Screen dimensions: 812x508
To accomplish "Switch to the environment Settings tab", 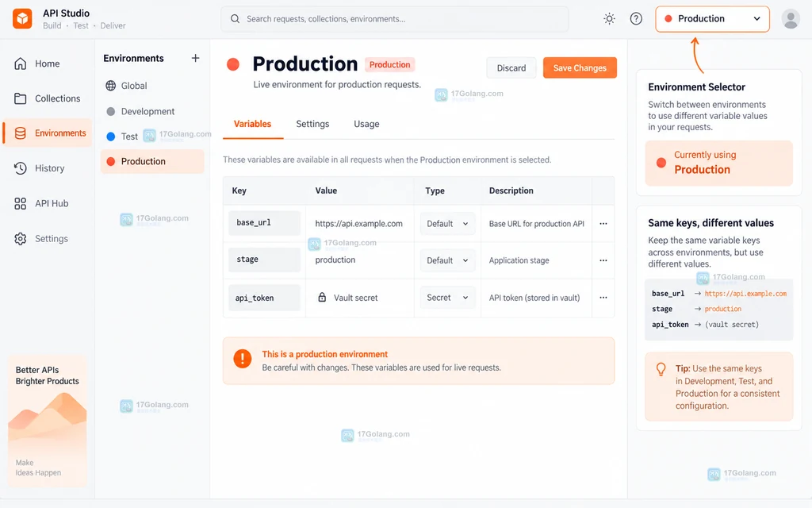I will [x=312, y=125].
